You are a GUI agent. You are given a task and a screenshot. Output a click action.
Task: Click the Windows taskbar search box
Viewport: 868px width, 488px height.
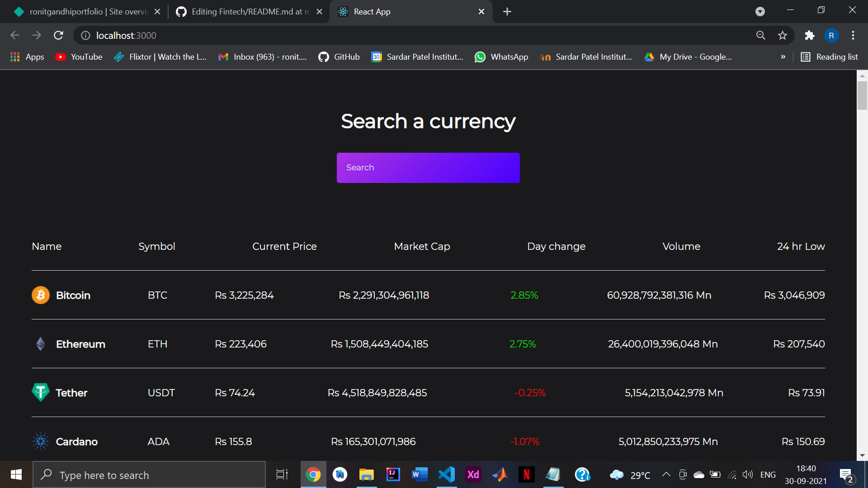[149, 475]
